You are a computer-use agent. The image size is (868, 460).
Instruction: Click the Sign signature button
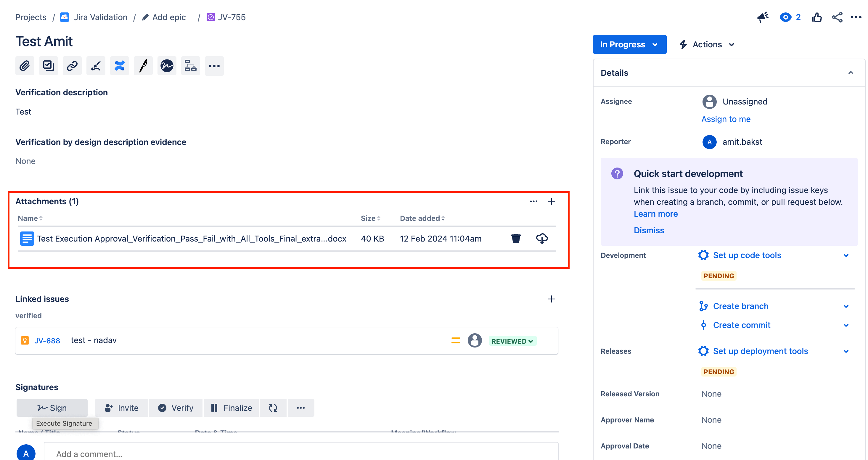coord(52,408)
